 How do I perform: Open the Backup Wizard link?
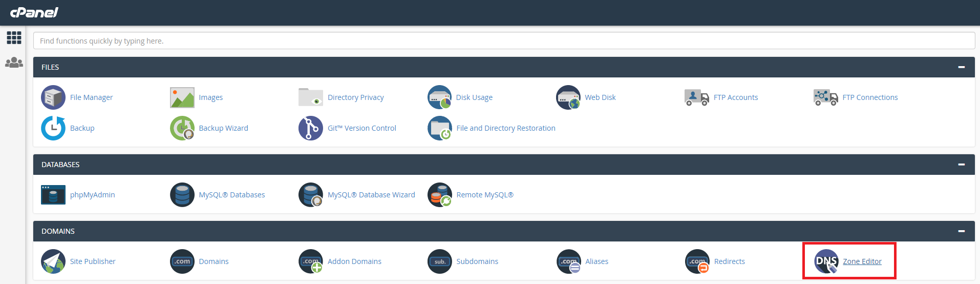point(224,128)
